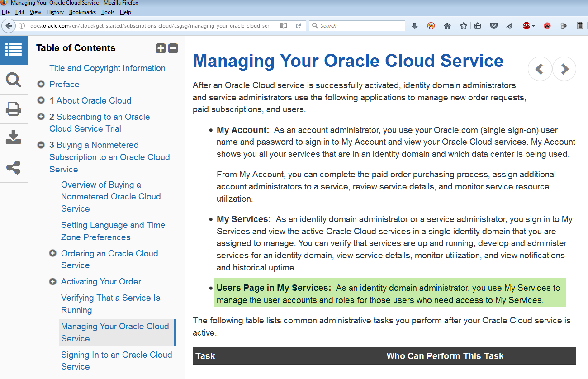Screen dimensions: 588x379
Task: Go to previous page arrow button
Action: coord(540,69)
